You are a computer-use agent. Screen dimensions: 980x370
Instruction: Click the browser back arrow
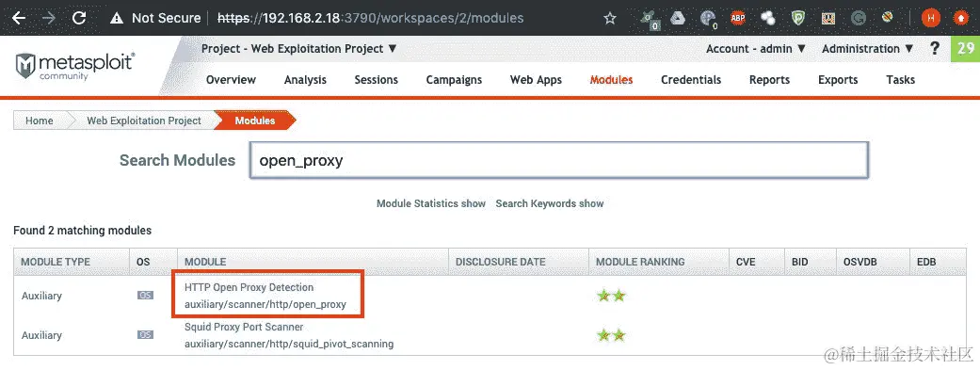click(19, 18)
